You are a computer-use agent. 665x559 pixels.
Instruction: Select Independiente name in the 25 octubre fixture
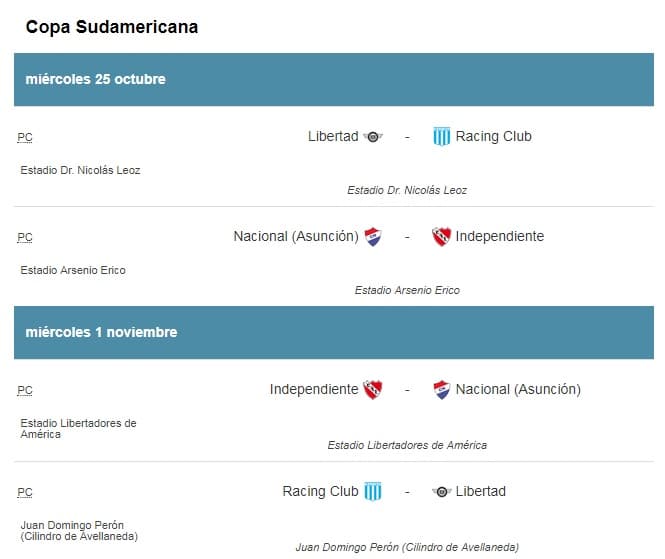coord(499,237)
